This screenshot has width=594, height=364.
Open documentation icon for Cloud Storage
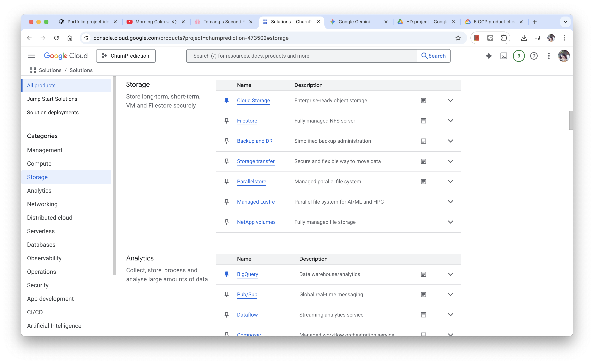[x=423, y=100]
